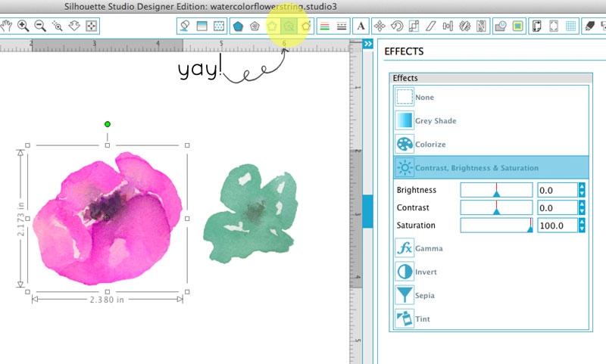Open the Grid settings icon
Image resolution: width=606 pixels, height=364 pixels.
[571, 26]
